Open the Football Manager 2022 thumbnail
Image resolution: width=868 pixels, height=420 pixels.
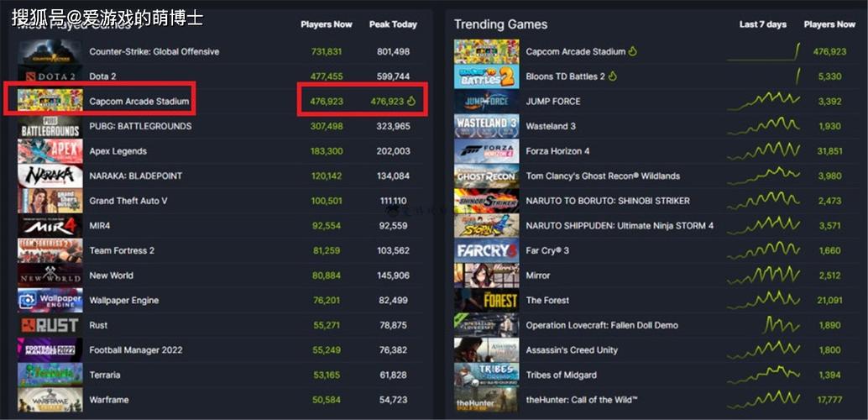click(50, 349)
